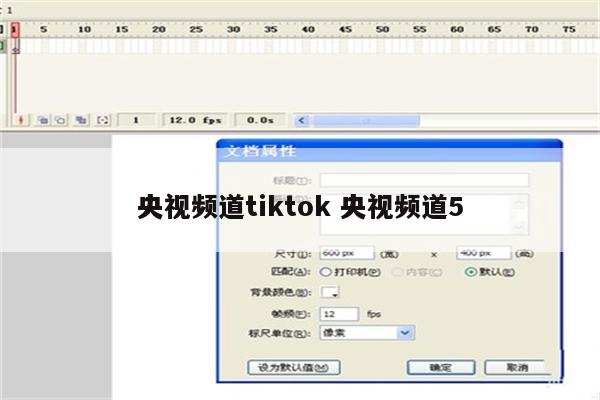This screenshot has height=400, width=600.
Task: Click the timeline horizontal scrollbar thumb
Action: tap(367, 121)
